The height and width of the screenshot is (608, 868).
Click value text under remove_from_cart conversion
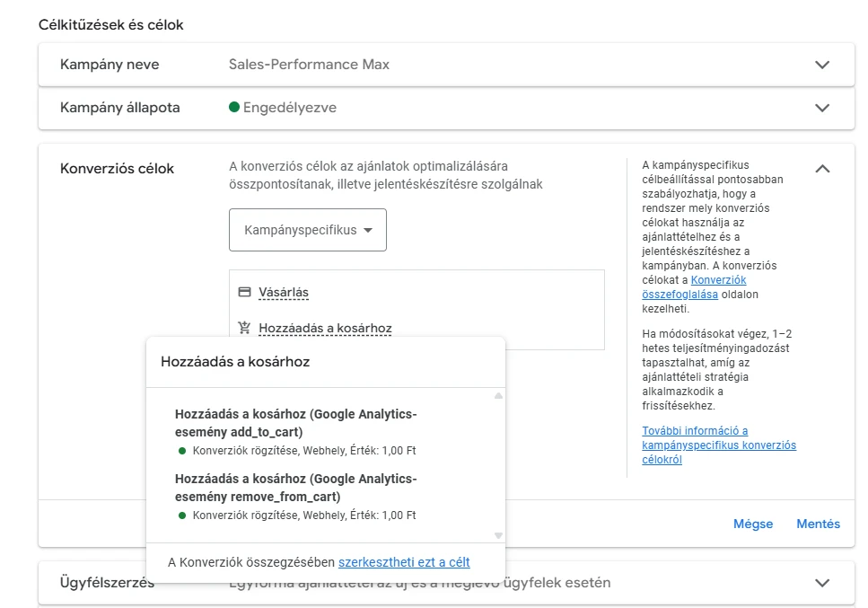pyautogui.click(x=304, y=515)
